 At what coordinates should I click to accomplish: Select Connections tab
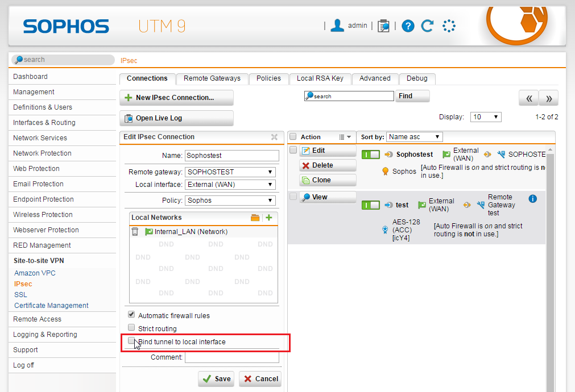(147, 78)
